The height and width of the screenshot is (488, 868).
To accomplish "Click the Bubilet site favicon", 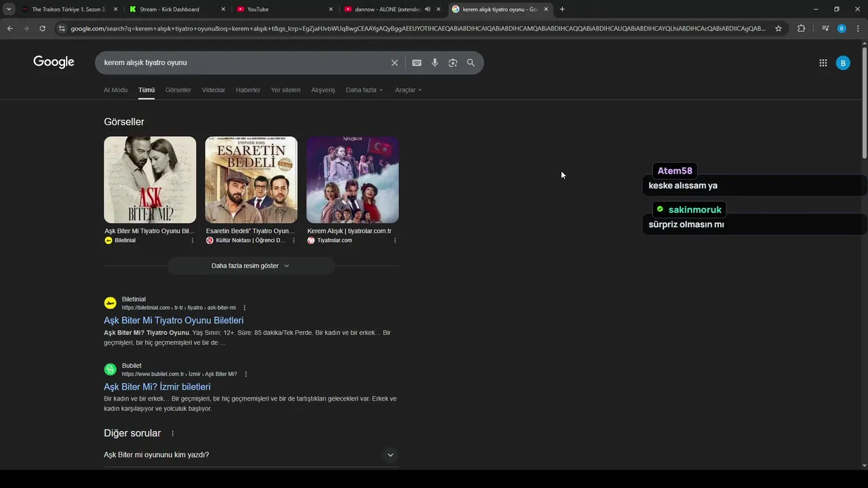I will 110,369.
